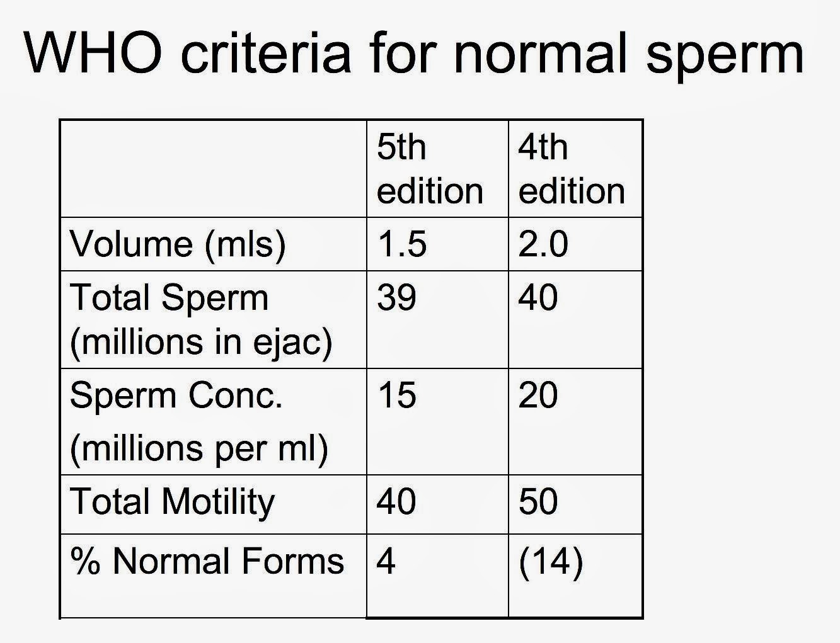Click the empty top-left table cell
The image size is (840, 643).
pyautogui.click(x=213, y=169)
